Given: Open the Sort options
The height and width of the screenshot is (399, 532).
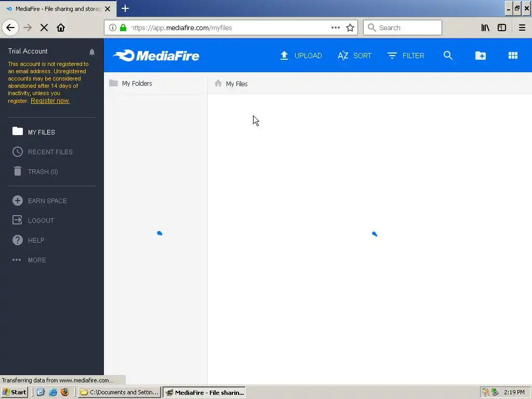Looking at the screenshot, I should [x=354, y=56].
